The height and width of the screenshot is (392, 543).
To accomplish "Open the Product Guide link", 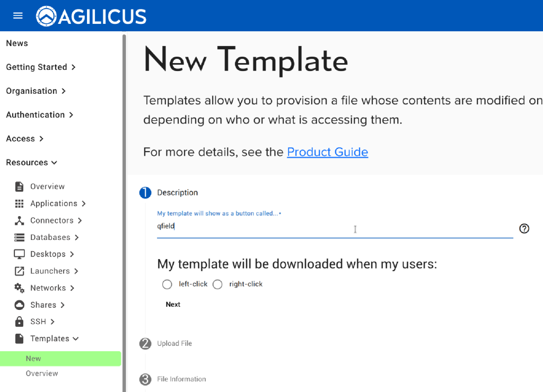I will pyautogui.click(x=327, y=152).
